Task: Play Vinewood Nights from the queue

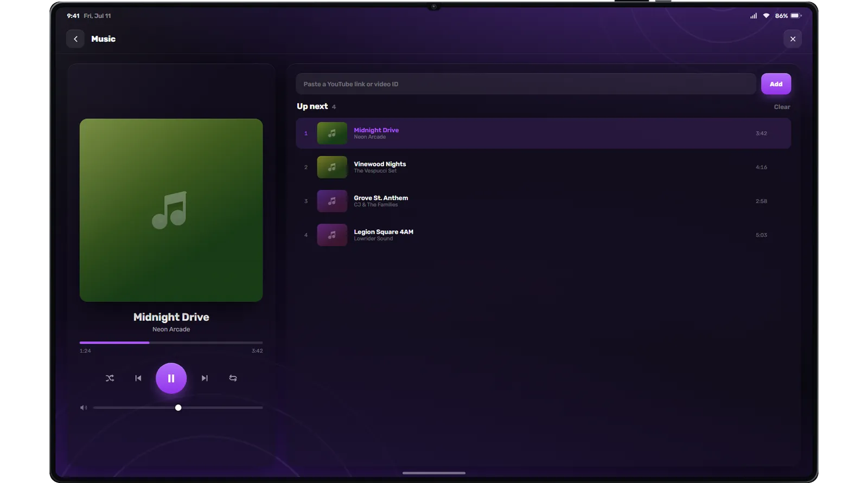Action: (543, 167)
